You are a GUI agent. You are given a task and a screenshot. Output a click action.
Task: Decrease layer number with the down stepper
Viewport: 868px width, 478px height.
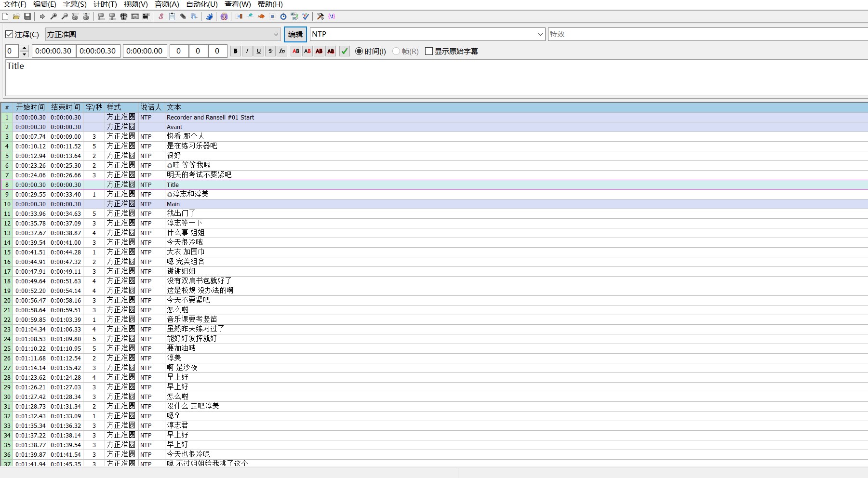(25, 54)
